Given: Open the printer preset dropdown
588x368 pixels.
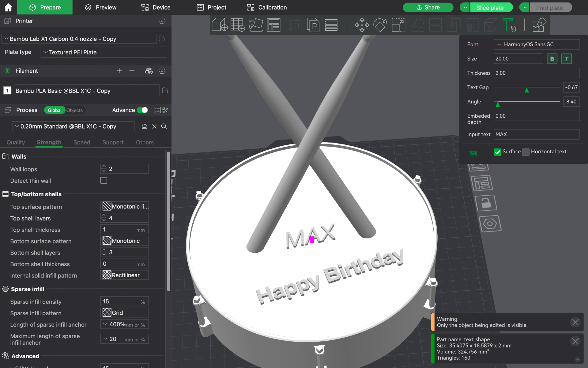Looking at the screenshot, I should pyautogui.click(x=79, y=39).
